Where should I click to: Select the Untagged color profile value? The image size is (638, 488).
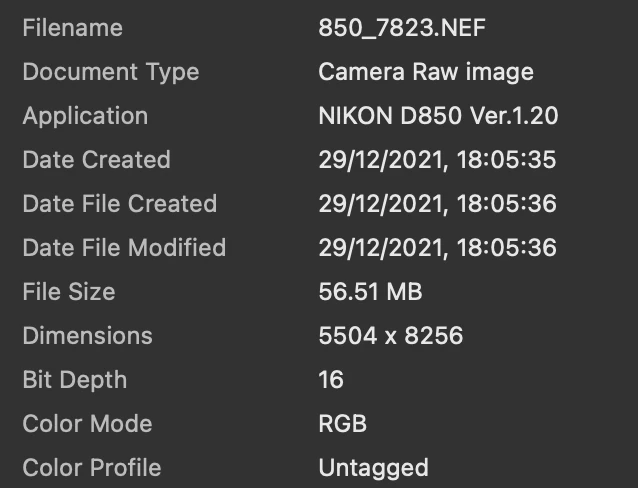coord(374,468)
